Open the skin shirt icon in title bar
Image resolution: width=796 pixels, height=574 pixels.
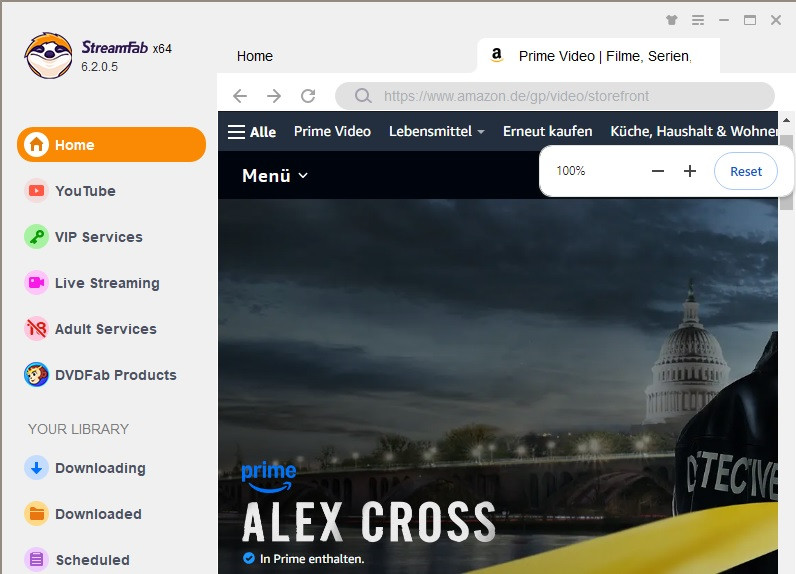click(672, 20)
